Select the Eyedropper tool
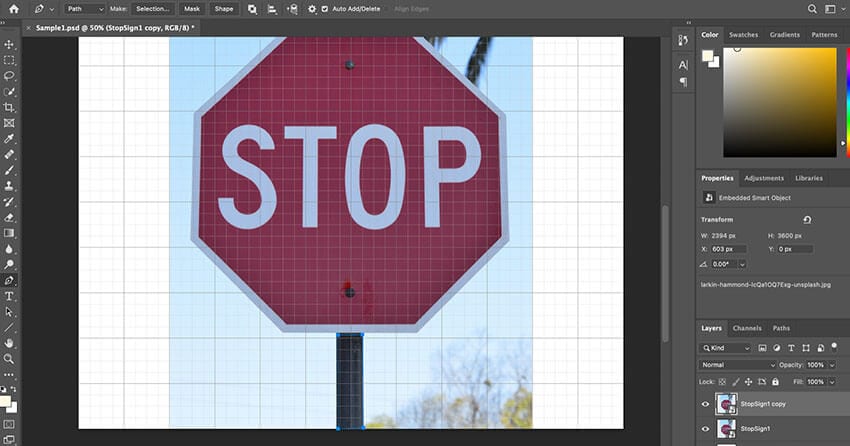The height and width of the screenshot is (446, 850). 9,139
